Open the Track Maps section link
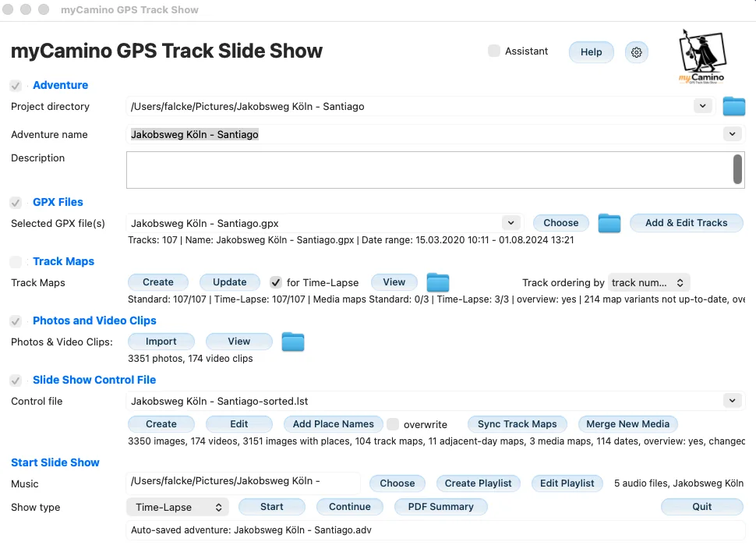756x556 pixels. [64, 261]
